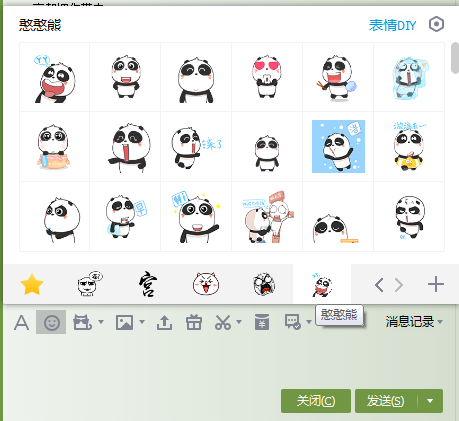Expand the send picture dropdown arrow
Image resolution: width=459 pixels, height=421 pixels.
[142, 322]
